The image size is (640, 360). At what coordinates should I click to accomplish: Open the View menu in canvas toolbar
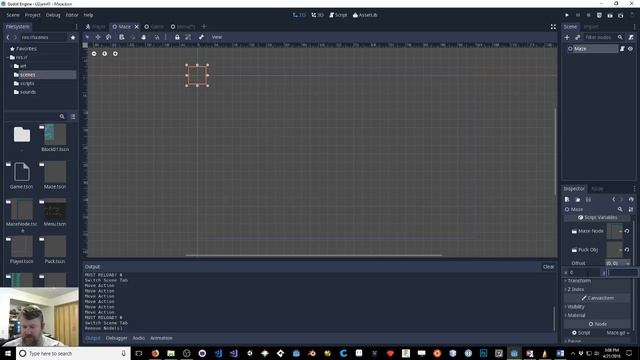coord(217,37)
